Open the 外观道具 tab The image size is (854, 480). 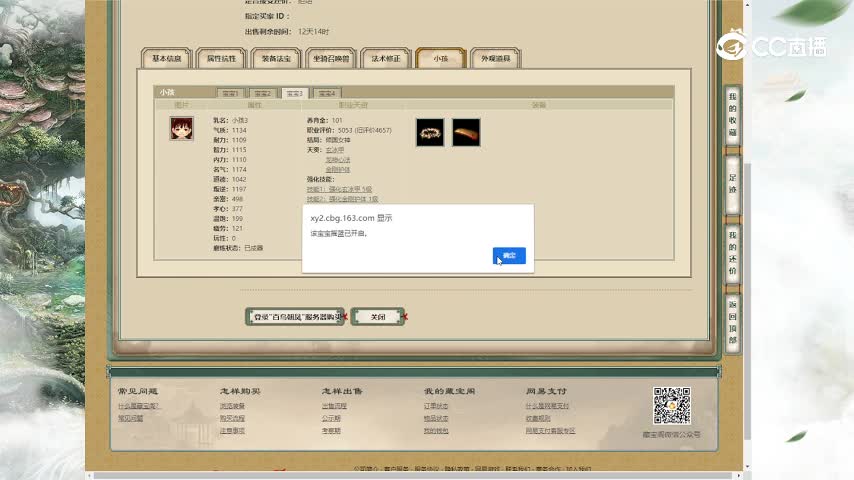[496, 58]
